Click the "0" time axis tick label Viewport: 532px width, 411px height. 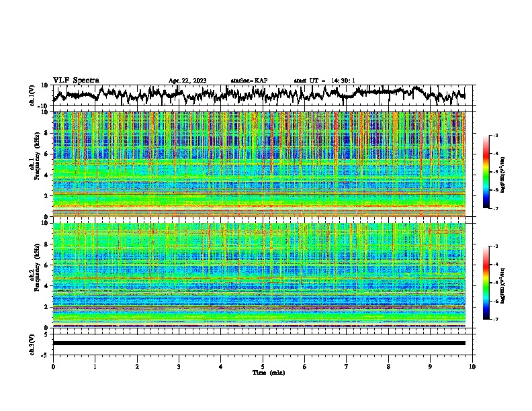coord(53,367)
